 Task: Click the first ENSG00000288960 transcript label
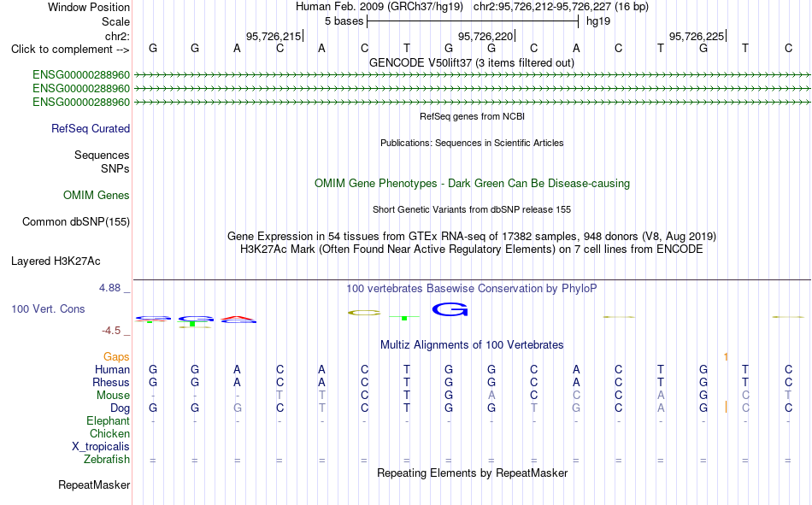click(x=81, y=75)
